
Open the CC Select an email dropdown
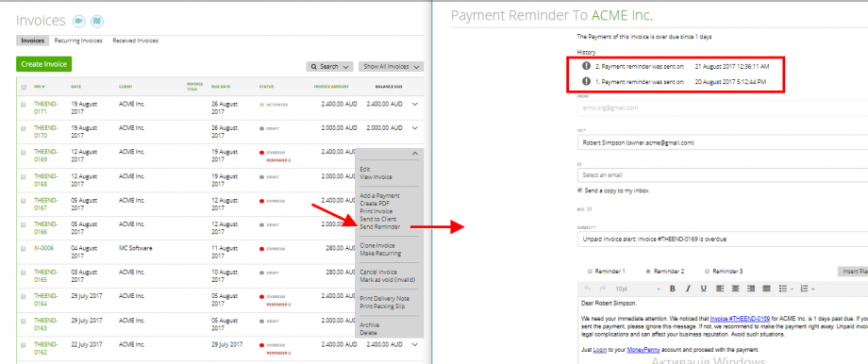click(722, 174)
